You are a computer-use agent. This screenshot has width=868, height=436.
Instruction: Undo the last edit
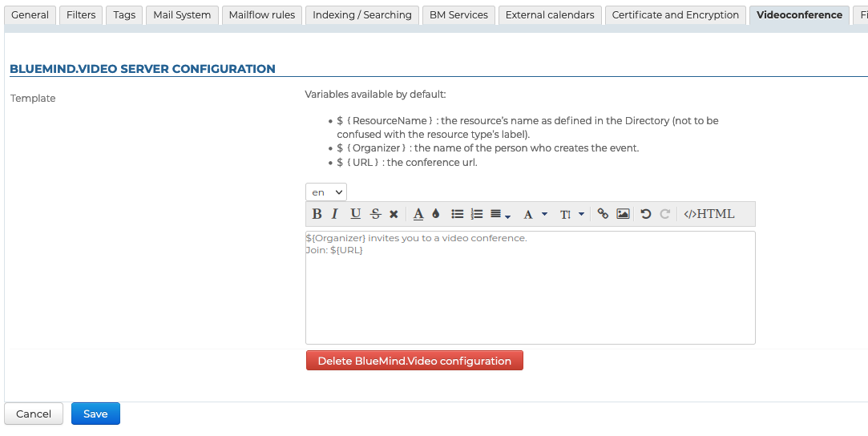coord(645,214)
